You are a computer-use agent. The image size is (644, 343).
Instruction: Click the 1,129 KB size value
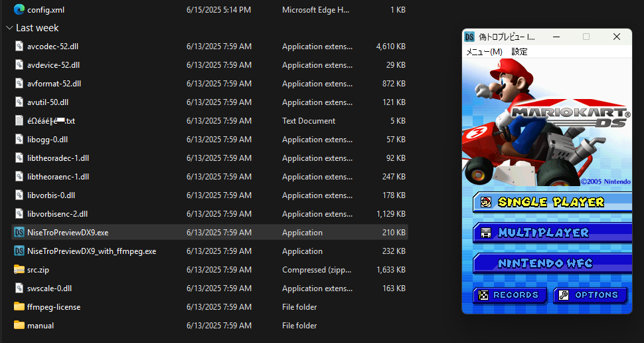(390, 214)
